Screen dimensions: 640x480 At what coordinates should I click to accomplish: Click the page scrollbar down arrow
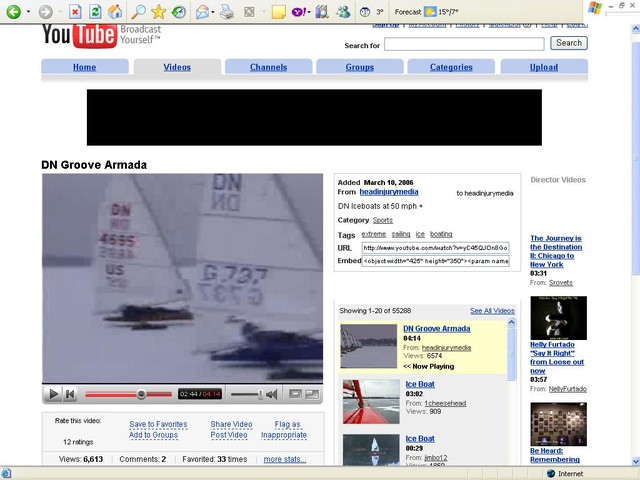pyautogui.click(x=636, y=461)
